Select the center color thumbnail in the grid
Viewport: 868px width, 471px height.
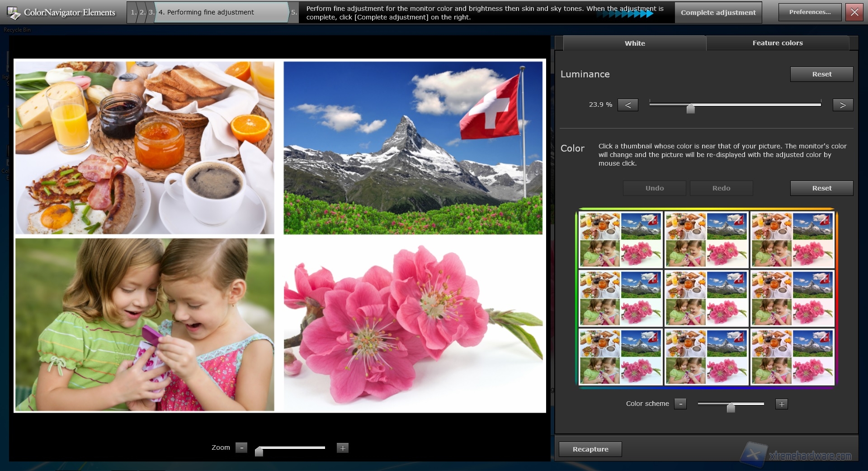click(706, 298)
